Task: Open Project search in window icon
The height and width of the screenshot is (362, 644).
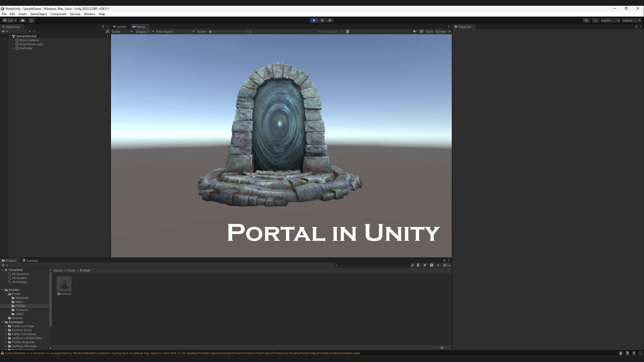Action: (x=412, y=265)
